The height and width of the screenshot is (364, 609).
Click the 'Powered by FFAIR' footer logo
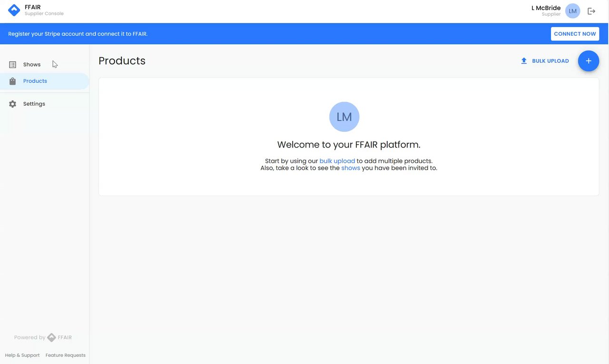pyautogui.click(x=43, y=337)
